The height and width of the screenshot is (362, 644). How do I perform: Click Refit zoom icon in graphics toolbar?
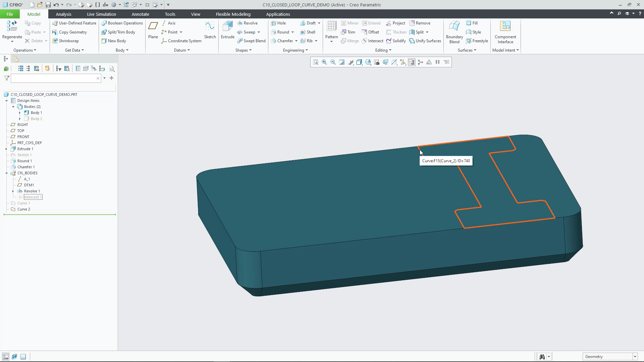click(315, 62)
